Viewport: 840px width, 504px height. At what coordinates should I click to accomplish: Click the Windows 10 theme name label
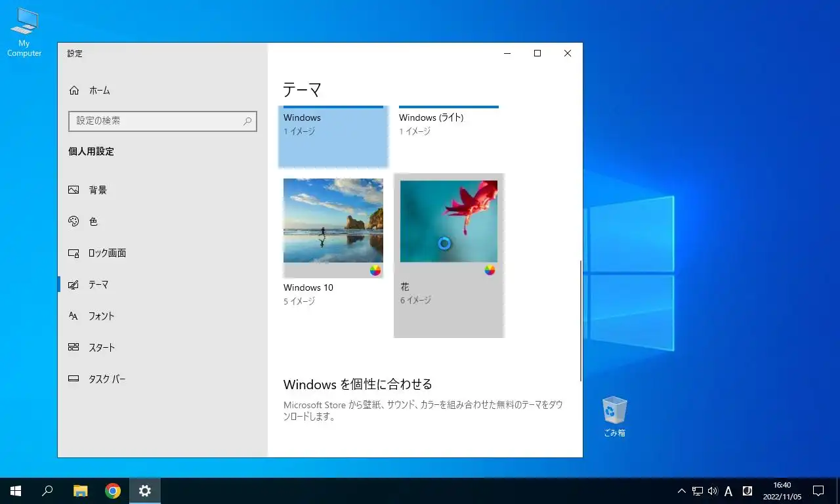308,287
